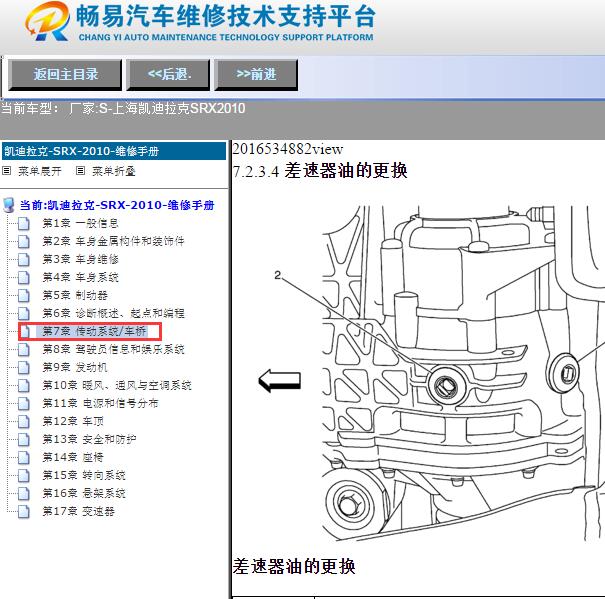Screen dimensions: 605x599
Task: Open 第10章 暖风、通风与空调系统
Action: click(x=117, y=385)
